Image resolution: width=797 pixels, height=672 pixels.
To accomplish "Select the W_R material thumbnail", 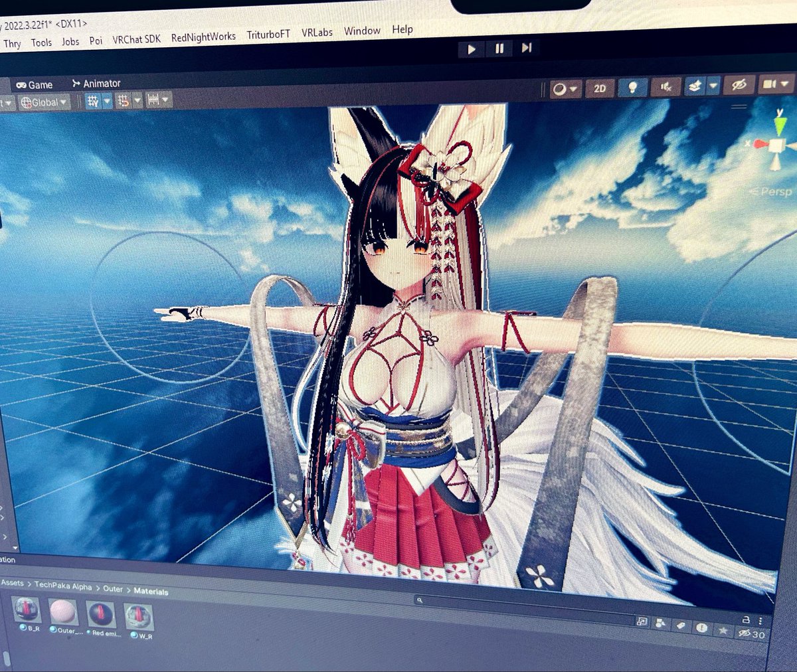I will pyautogui.click(x=139, y=618).
